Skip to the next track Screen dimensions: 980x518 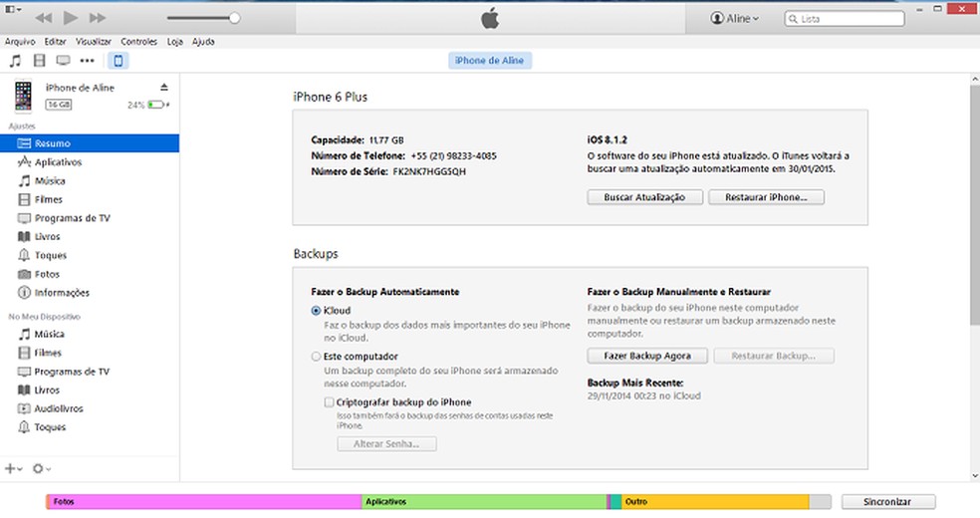[x=97, y=18]
